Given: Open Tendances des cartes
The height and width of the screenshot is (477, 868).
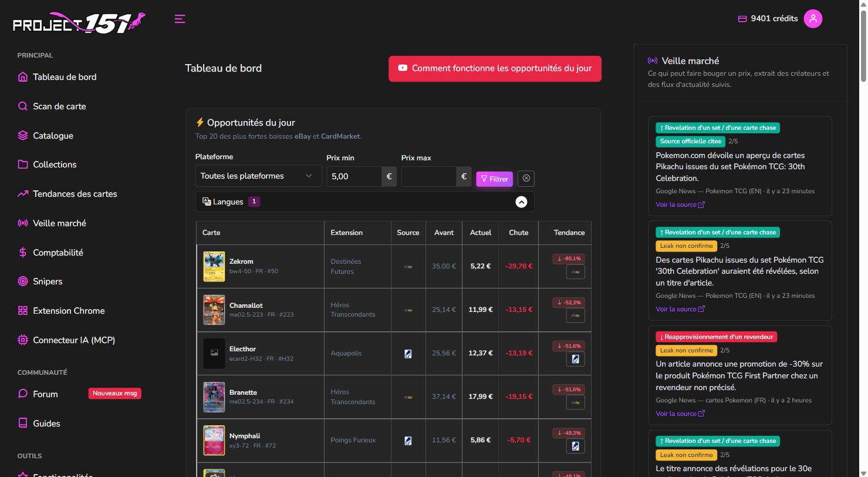Looking at the screenshot, I should (75, 194).
